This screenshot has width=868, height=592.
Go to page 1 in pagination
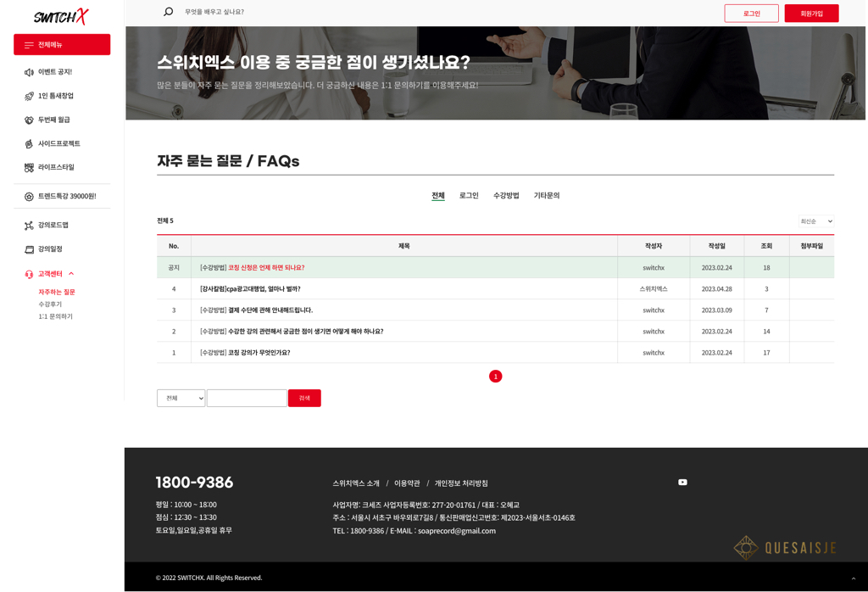click(x=495, y=377)
